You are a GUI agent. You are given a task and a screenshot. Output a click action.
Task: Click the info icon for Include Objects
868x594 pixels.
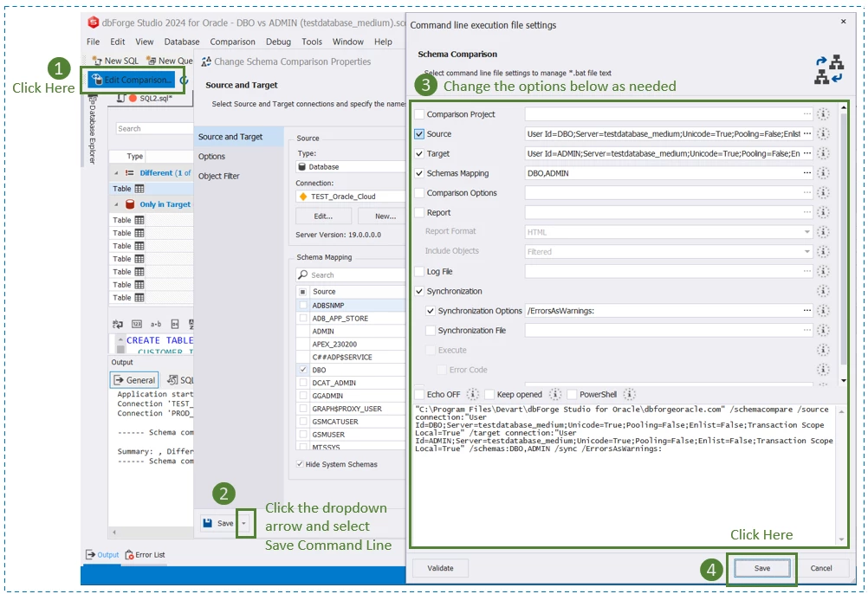[823, 252]
